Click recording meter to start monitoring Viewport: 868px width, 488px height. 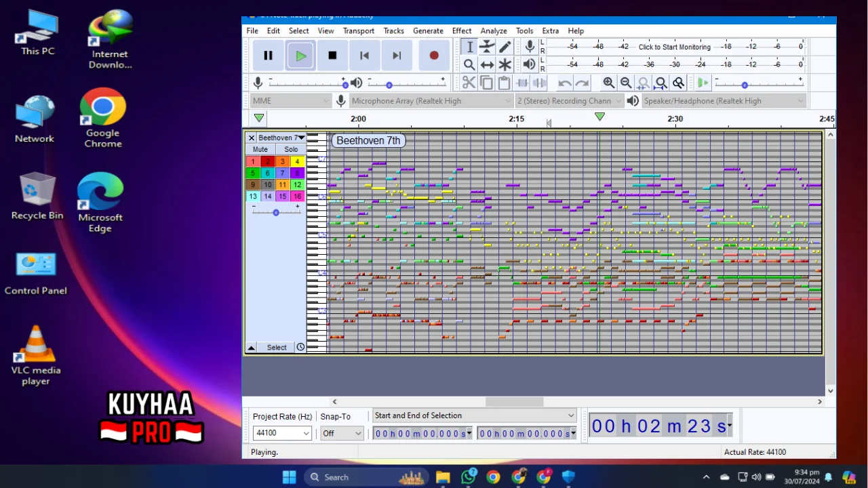pos(674,47)
